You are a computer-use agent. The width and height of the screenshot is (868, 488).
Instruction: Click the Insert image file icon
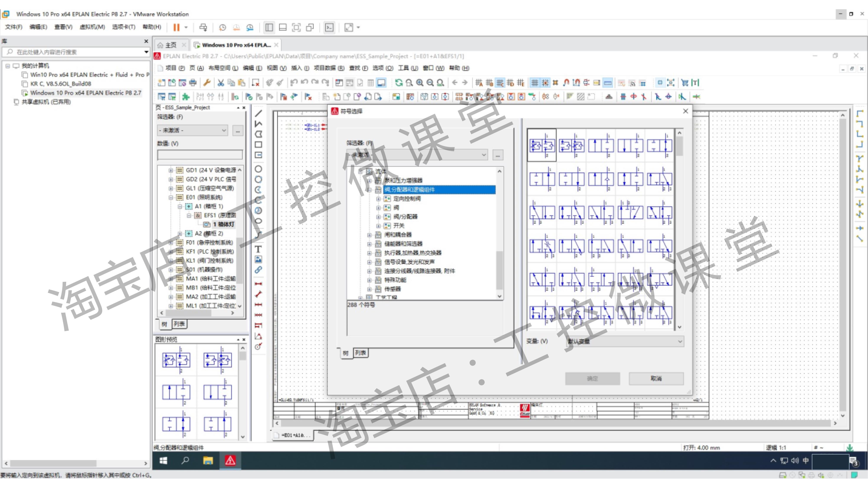tap(259, 259)
